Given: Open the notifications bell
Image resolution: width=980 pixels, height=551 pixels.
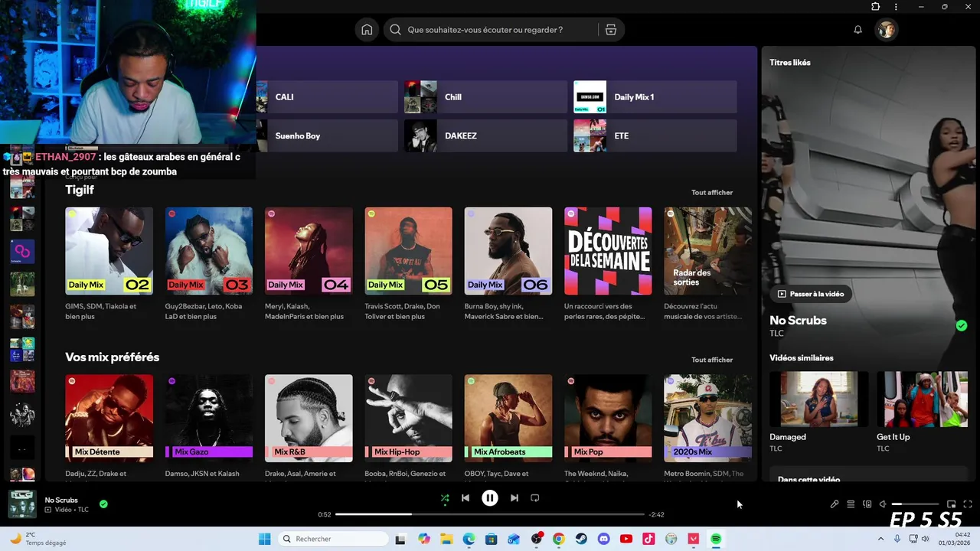Looking at the screenshot, I should pyautogui.click(x=857, y=30).
